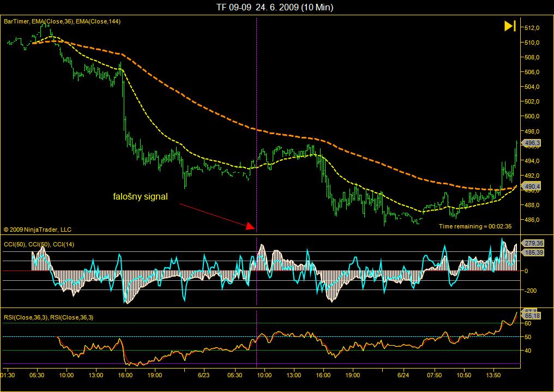Click the 512,0 price axis label
This screenshot has width=554, height=392.
coord(532,28)
